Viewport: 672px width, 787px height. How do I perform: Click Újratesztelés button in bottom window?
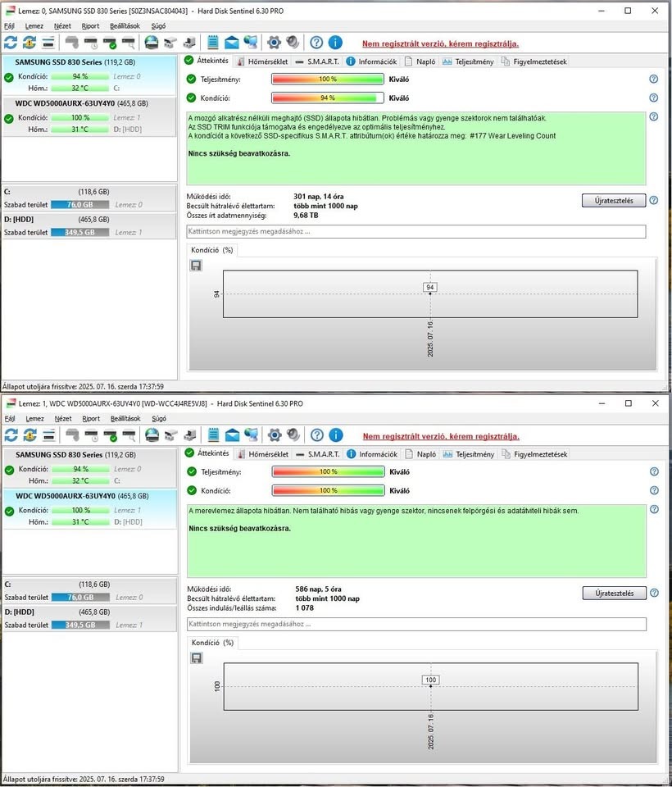coord(615,593)
